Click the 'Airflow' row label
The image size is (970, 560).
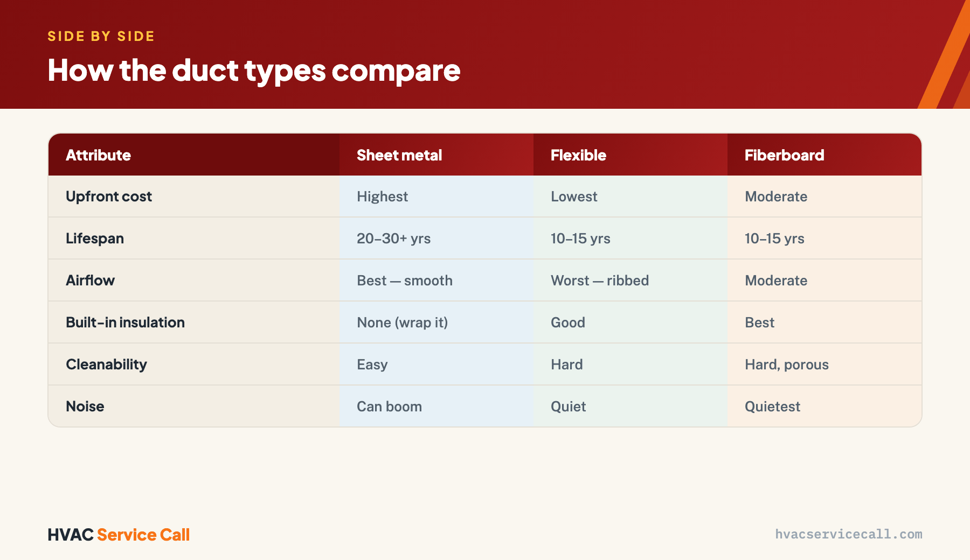coord(194,281)
